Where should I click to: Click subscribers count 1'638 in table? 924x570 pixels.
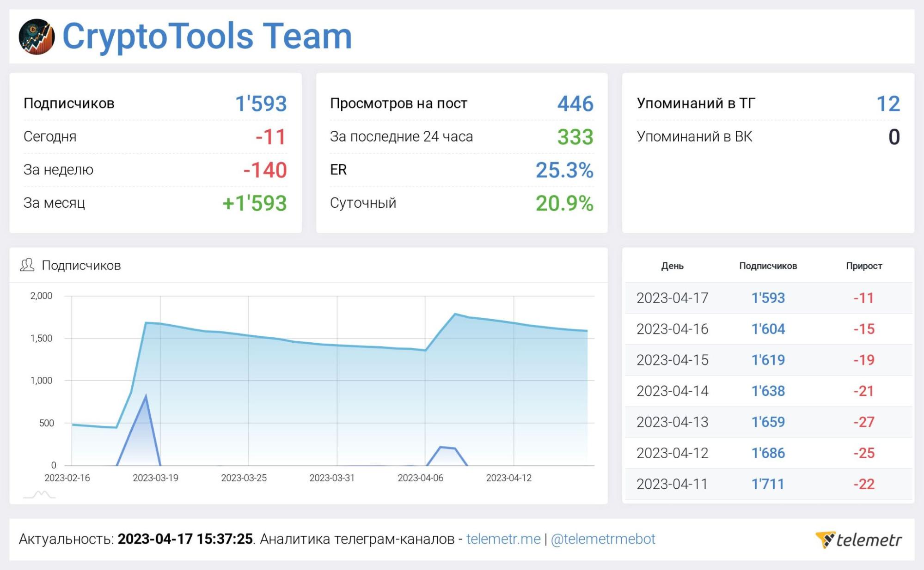[x=768, y=391]
